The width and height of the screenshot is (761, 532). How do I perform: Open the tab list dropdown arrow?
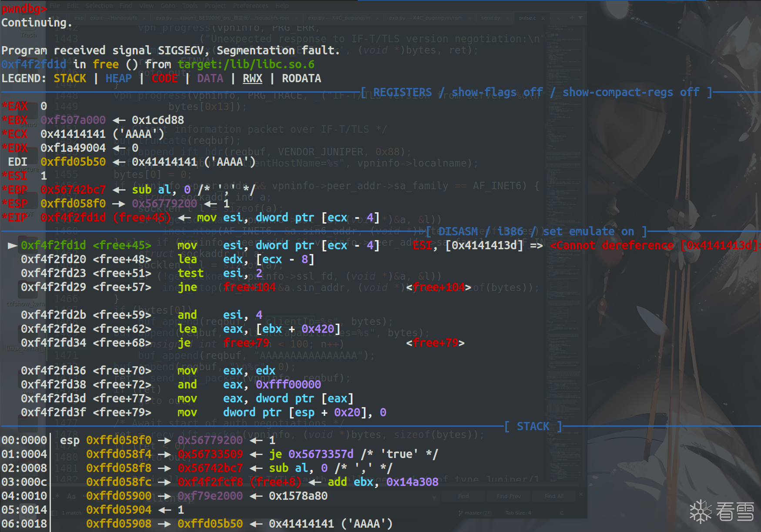[580, 18]
